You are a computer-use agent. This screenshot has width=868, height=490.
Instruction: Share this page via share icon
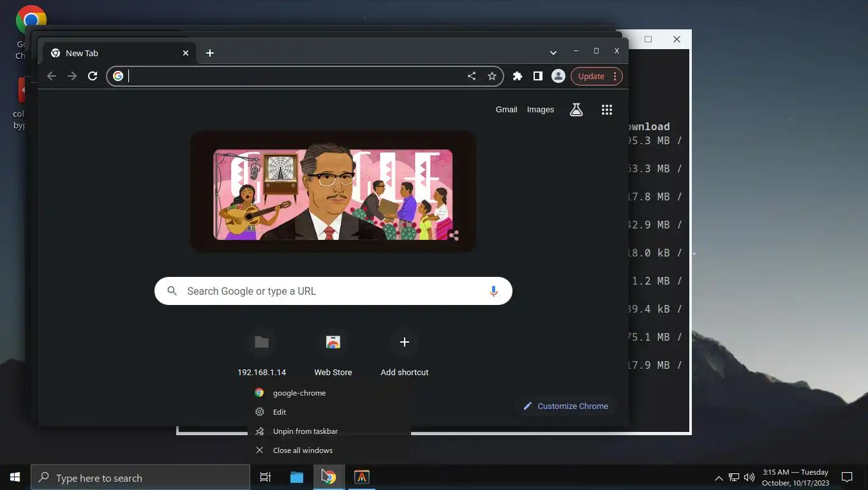click(472, 76)
